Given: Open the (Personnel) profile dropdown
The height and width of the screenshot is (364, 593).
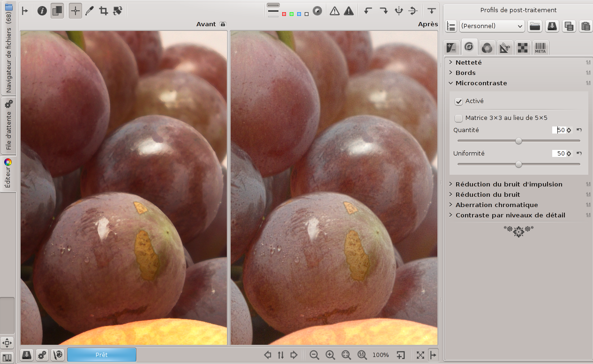Looking at the screenshot, I should click(492, 26).
